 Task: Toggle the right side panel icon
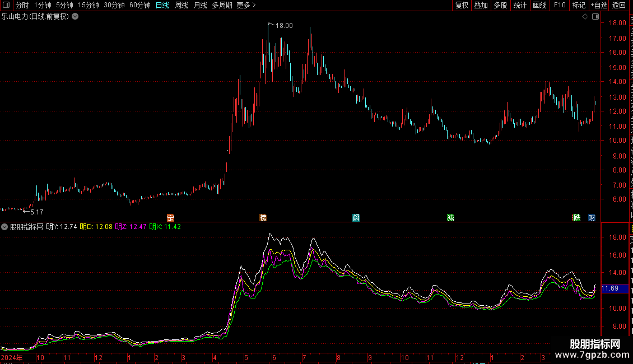click(x=595, y=17)
